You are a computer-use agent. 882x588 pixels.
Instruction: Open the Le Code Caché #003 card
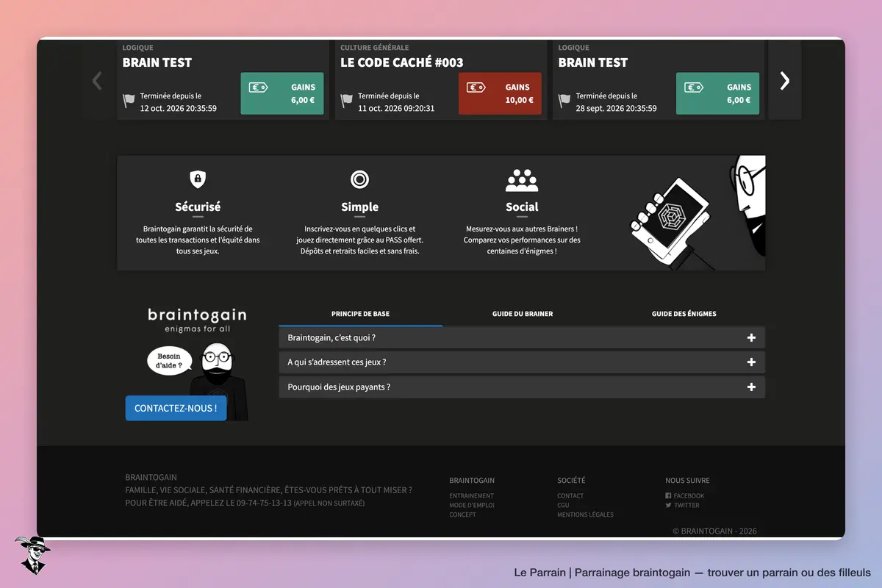[441, 79]
